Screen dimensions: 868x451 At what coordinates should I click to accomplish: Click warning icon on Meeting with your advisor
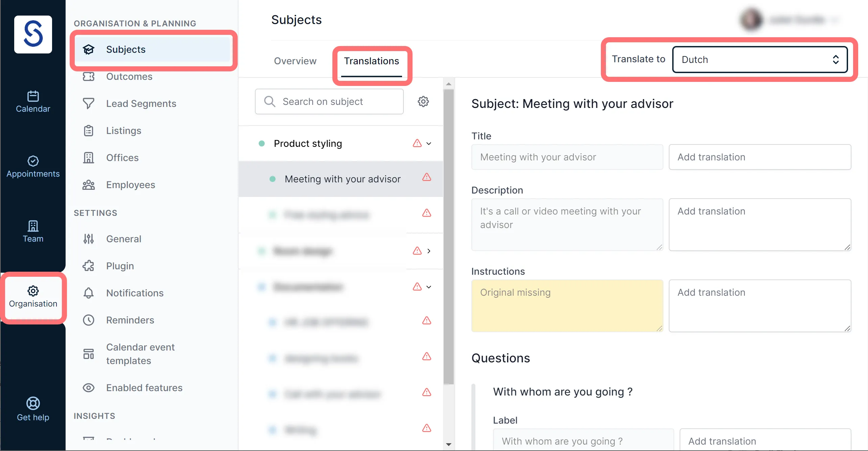point(426,177)
